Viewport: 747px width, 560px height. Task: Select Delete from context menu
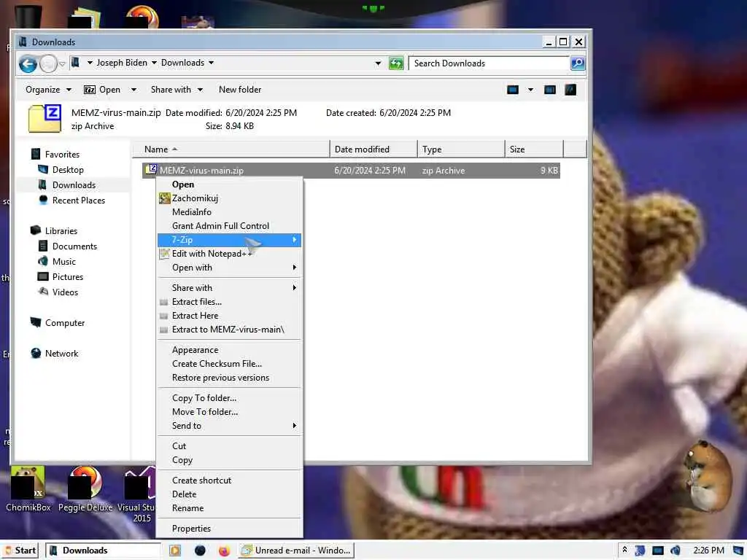click(x=229, y=494)
